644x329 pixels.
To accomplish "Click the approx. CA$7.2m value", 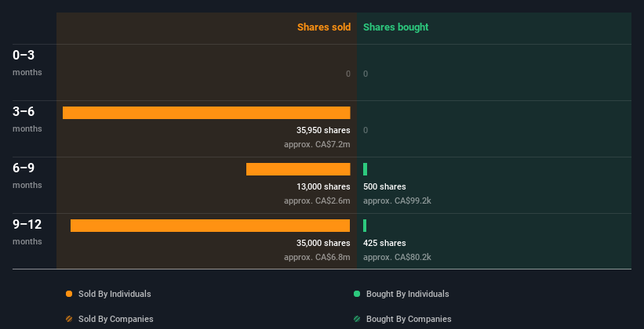I will (x=317, y=144).
